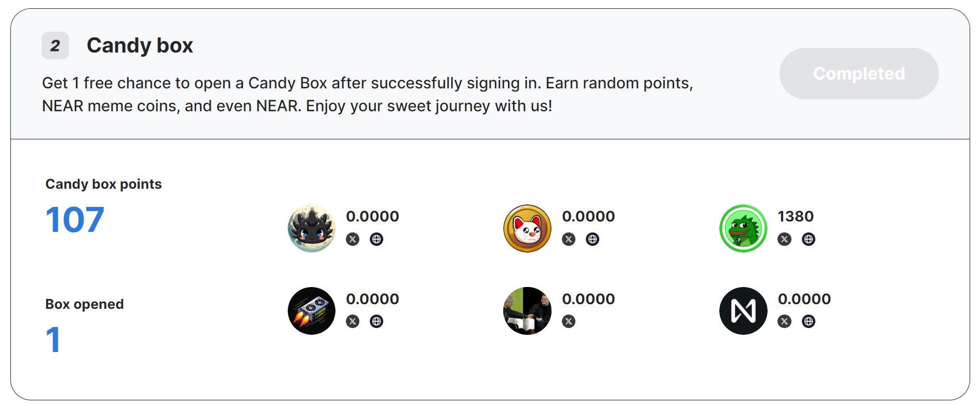Click the NEAR logo avatar
Screen dimensions: 980x405
point(743,311)
